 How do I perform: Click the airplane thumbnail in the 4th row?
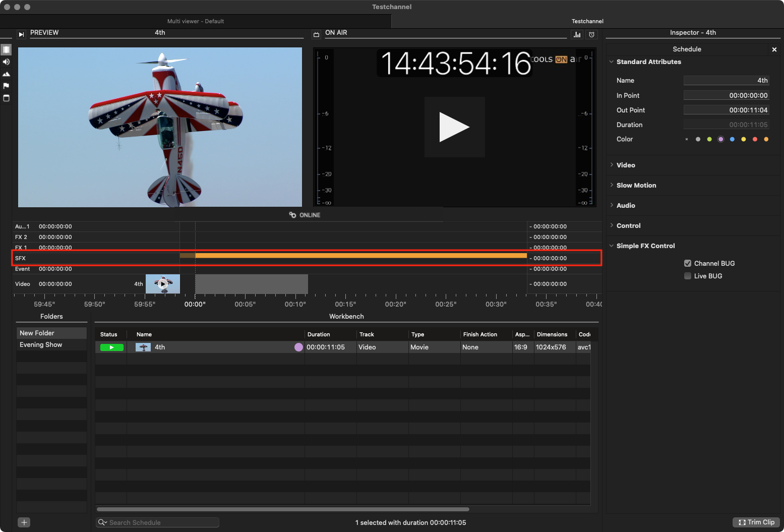click(143, 347)
